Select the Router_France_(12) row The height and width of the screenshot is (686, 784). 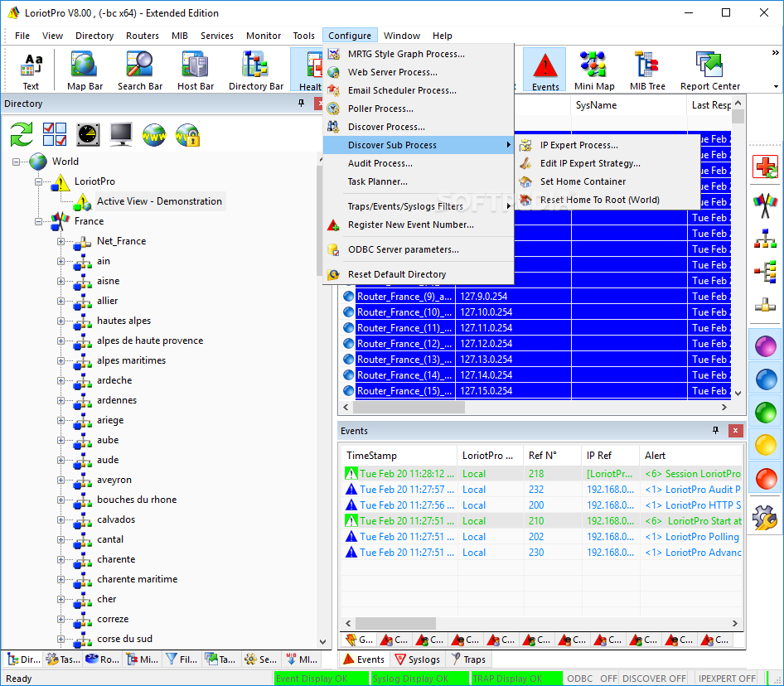click(x=536, y=344)
